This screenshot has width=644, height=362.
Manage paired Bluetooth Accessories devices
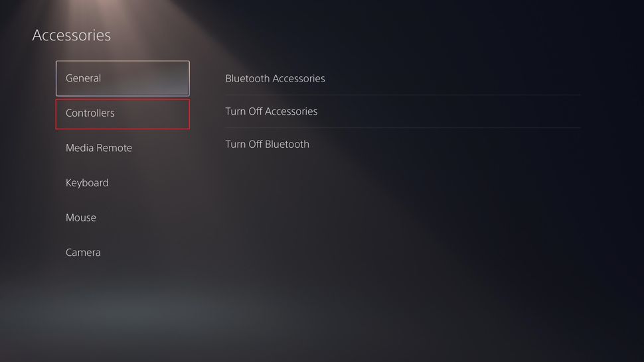275,78
